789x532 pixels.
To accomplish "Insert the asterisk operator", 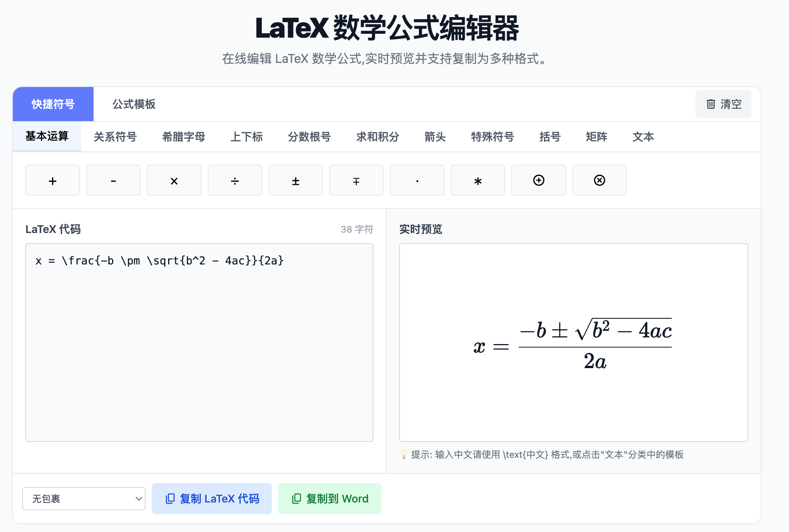I will pyautogui.click(x=478, y=180).
